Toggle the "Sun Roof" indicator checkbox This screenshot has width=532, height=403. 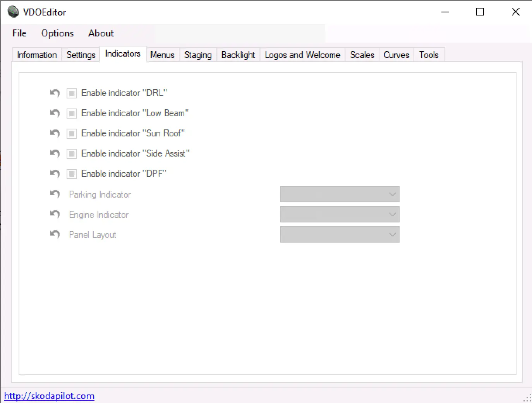coord(72,134)
